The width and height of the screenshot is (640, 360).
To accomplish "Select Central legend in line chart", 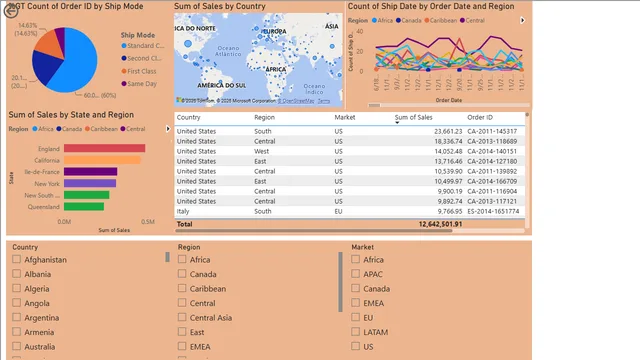I will coord(472,20).
